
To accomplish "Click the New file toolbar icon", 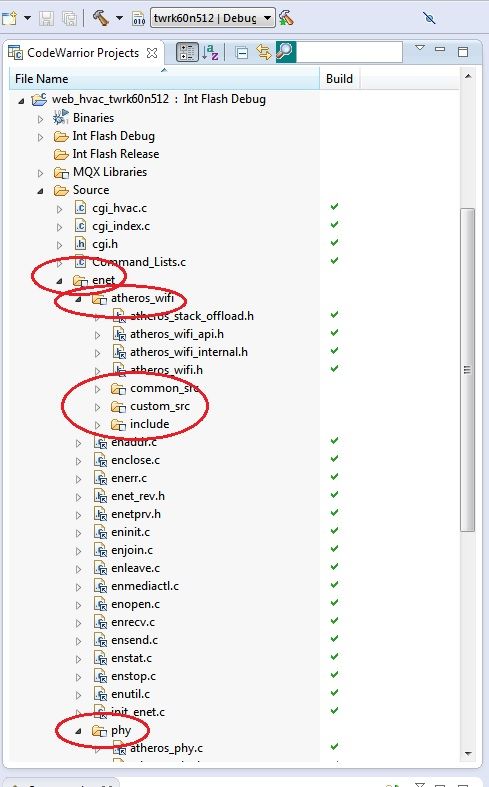I will pyautogui.click(x=9, y=19).
